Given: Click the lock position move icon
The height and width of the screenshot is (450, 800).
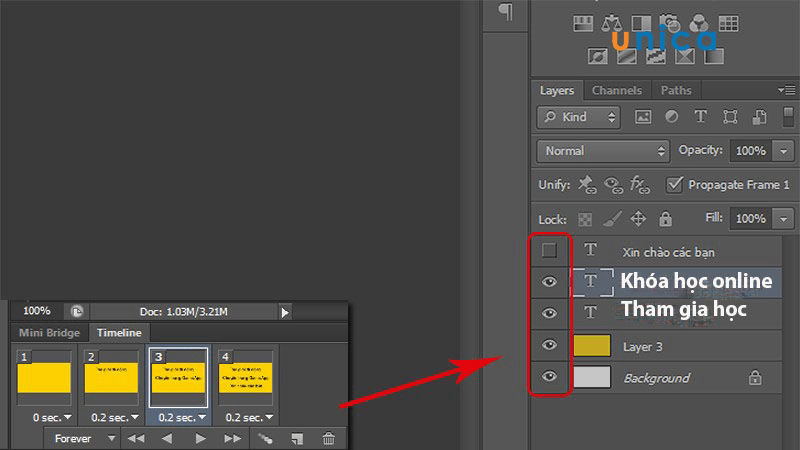Looking at the screenshot, I should [638, 219].
